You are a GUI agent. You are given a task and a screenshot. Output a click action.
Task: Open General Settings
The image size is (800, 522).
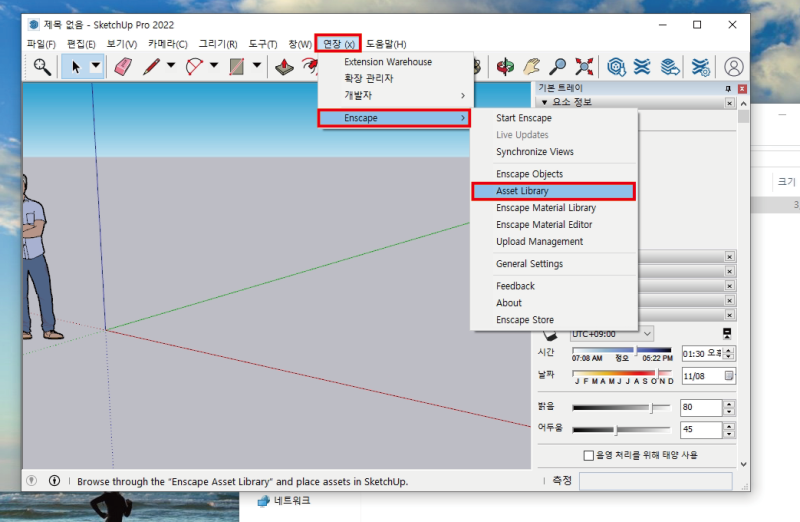pos(554,264)
